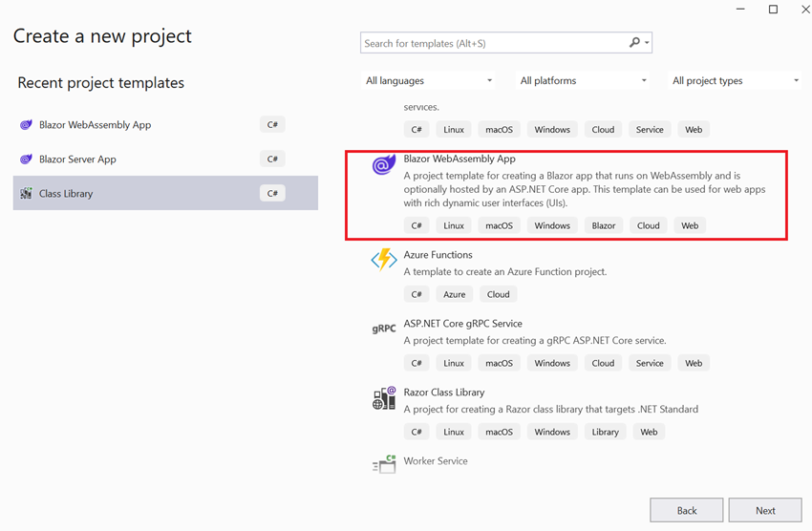Image resolution: width=812 pixels, height=531 pixels.
Task: Click the Linux tag under Blazor WebAssembly App
Action: [x=454, y=225]
